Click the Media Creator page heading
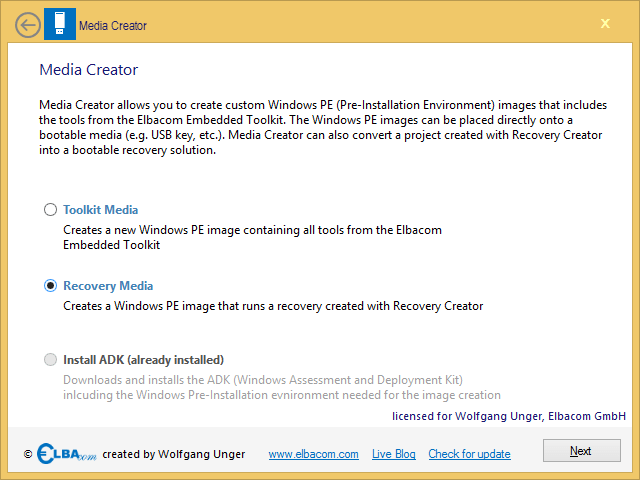Viewport: 640px width, 480px height. click(x=89, y=70)
